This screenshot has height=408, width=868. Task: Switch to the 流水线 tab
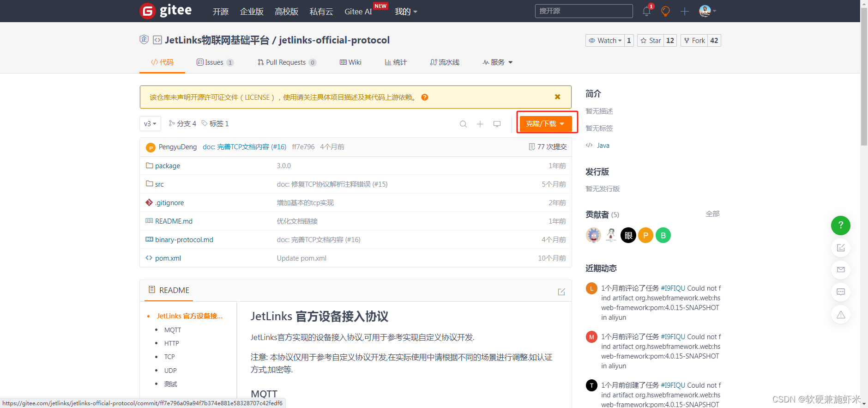point(445,62)
